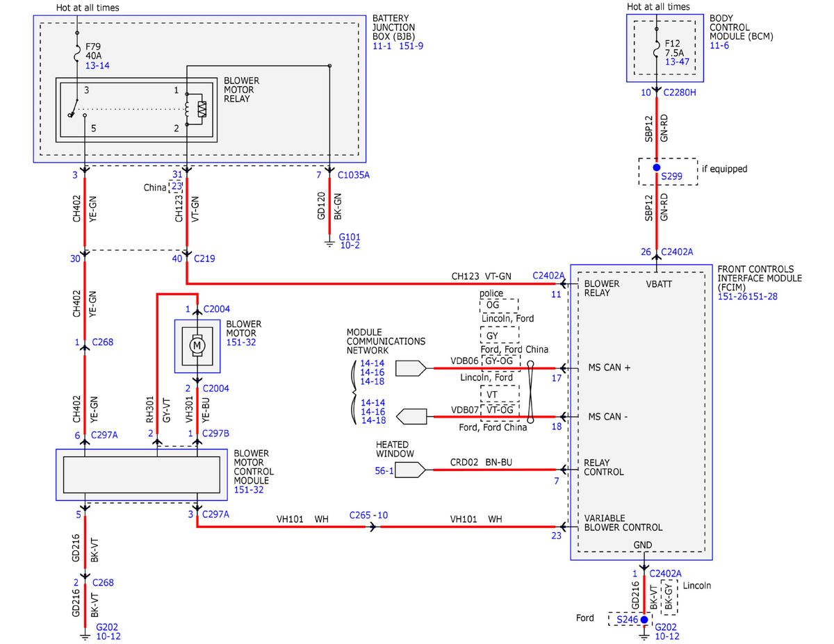The height and width of the screenshot is (644, 834).
Task: Click the VDB07 network connector arrow shape
Action: pos(410,417)
